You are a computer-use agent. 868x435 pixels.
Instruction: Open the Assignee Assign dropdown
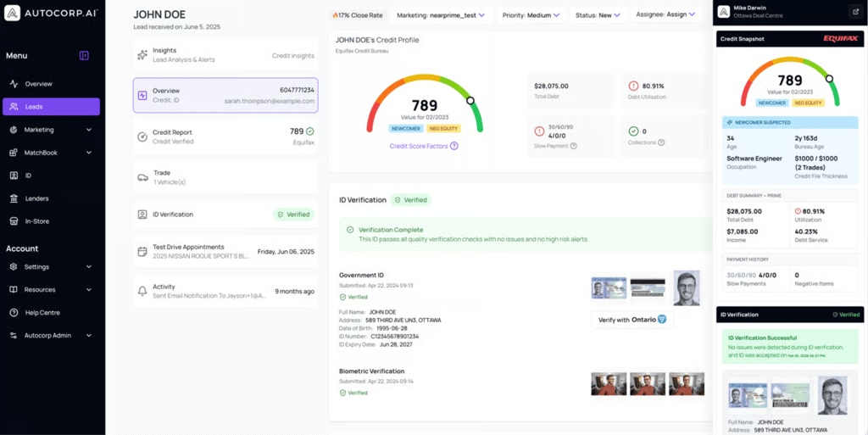(x=665, y=15)
